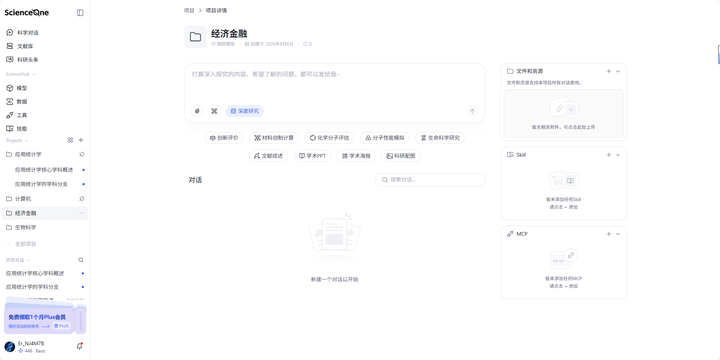This screenshot has width=720, height=360.
Task: Click the tools icon next to paperclip
Action: pos(214,111)
